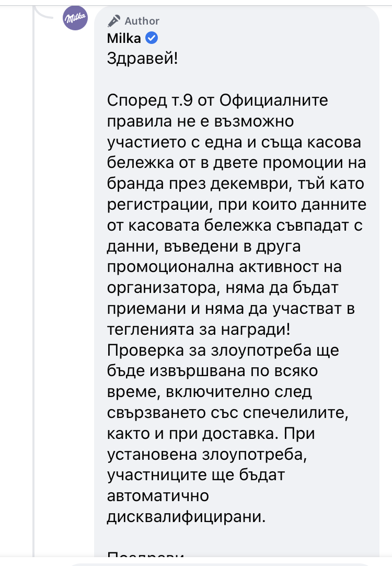Click the Author pen icon
392x566 pixels.
pos(113,21)
